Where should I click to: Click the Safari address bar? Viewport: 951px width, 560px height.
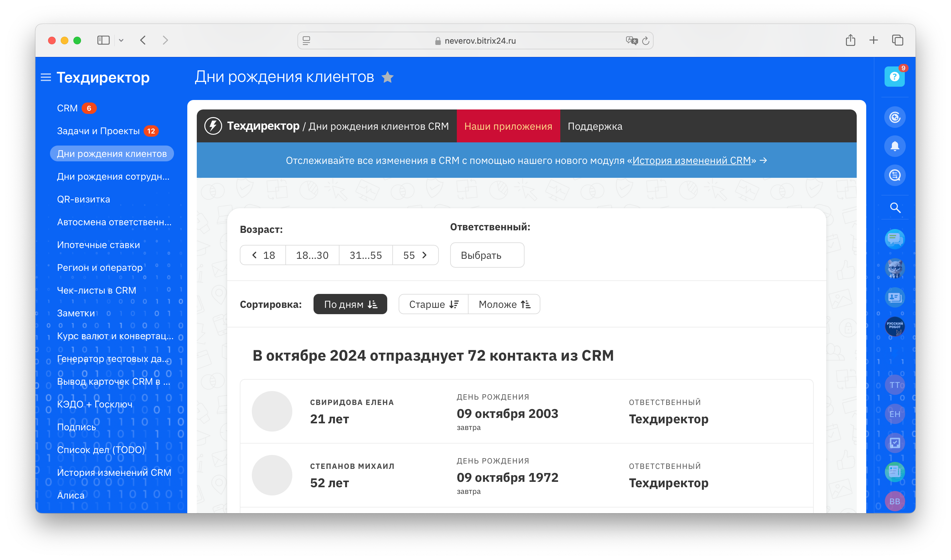pyautogui.click(x=475, y=41)
